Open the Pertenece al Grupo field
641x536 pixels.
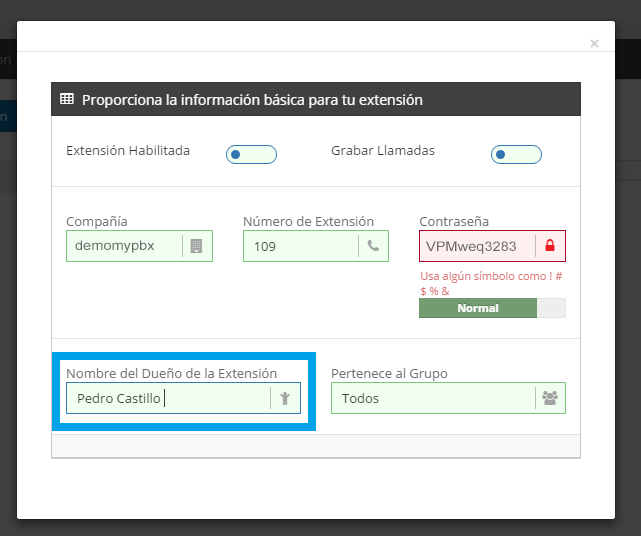pos(433,398)
